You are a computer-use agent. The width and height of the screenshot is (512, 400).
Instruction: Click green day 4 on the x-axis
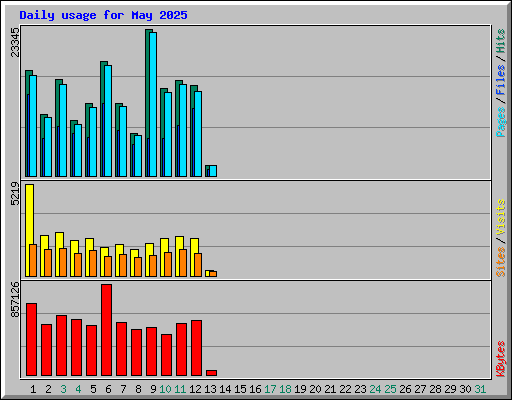(x=78, y=389)
